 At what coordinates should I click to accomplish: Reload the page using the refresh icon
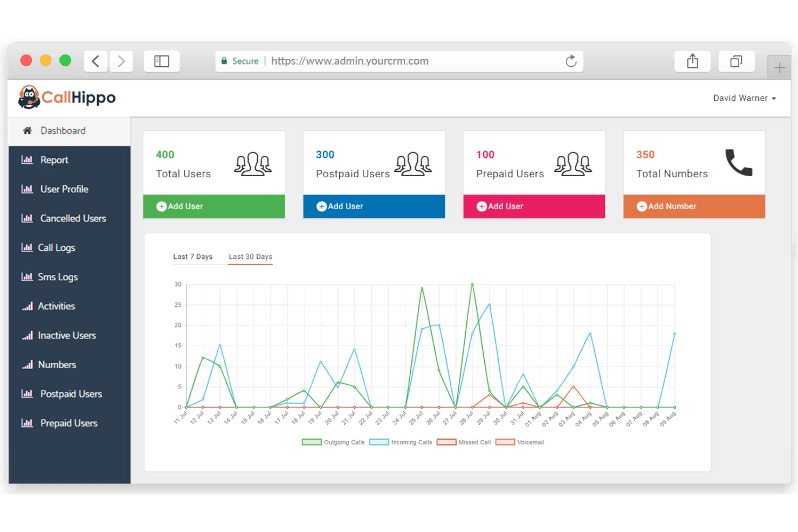point(571,61)
